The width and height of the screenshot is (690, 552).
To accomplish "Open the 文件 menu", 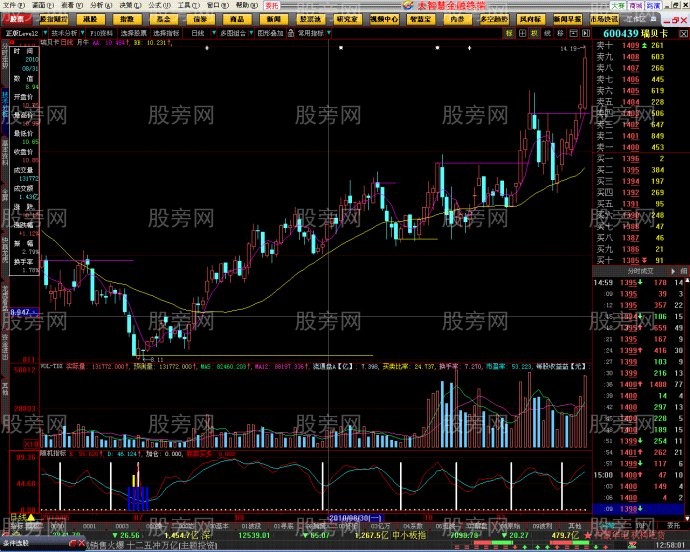I will [14, 5].
